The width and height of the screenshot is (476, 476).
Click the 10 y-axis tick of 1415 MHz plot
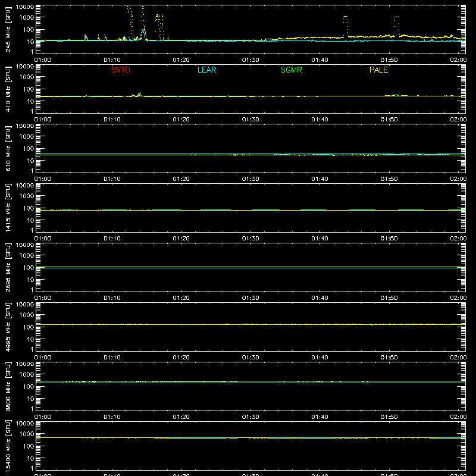coord(30,220)
